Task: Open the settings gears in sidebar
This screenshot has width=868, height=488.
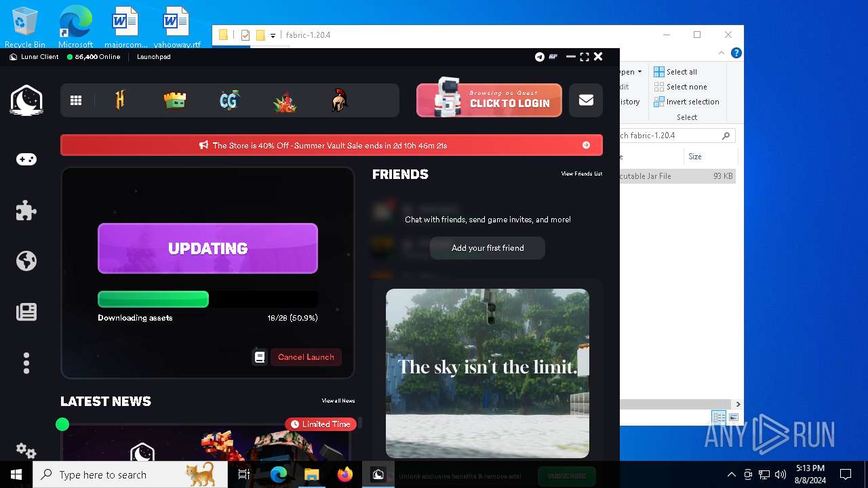Action: tap(26, 451)
